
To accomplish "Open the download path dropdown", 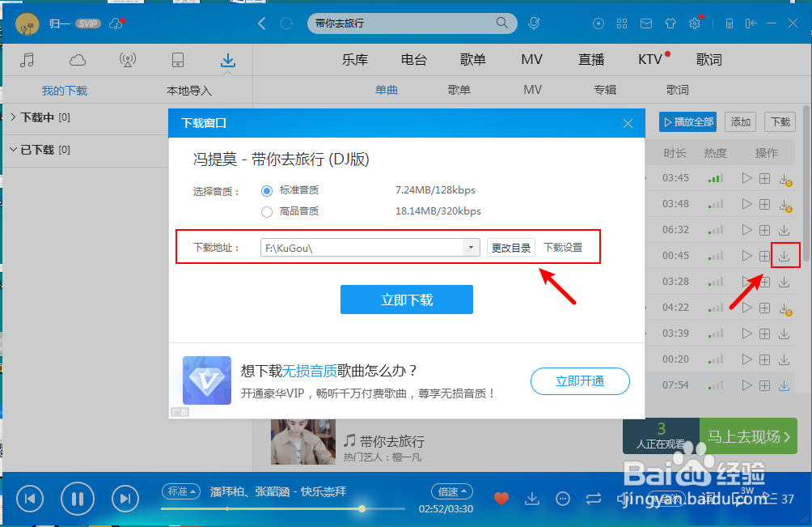I will tap(472, 247).
